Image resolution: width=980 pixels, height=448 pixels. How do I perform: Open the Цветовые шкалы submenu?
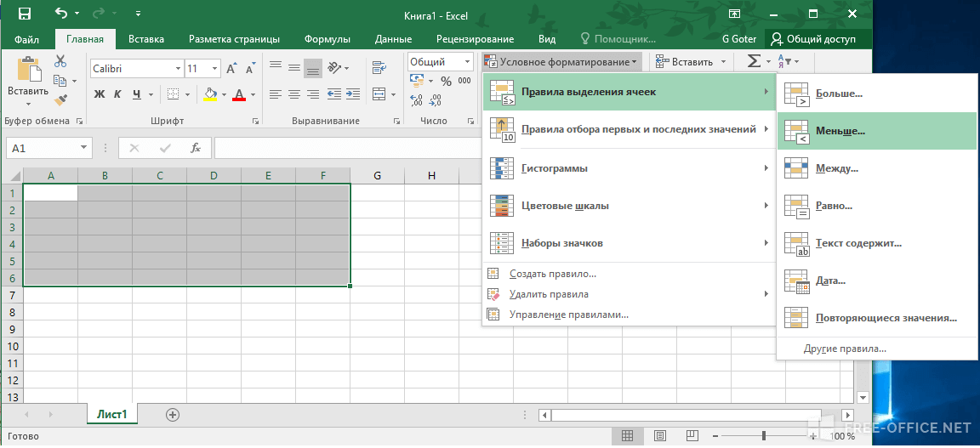coord(630,206)
